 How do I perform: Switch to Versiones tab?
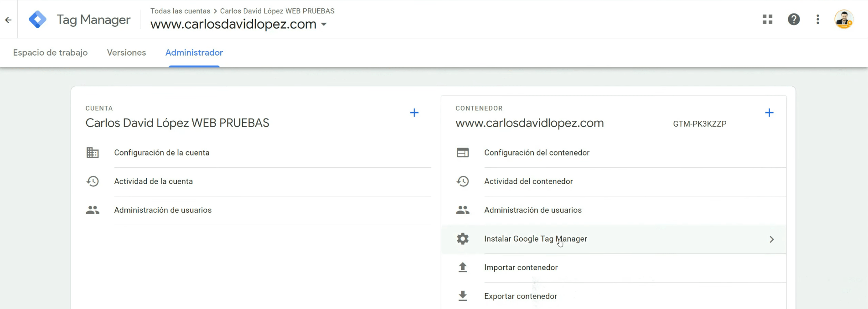[126, 52]
